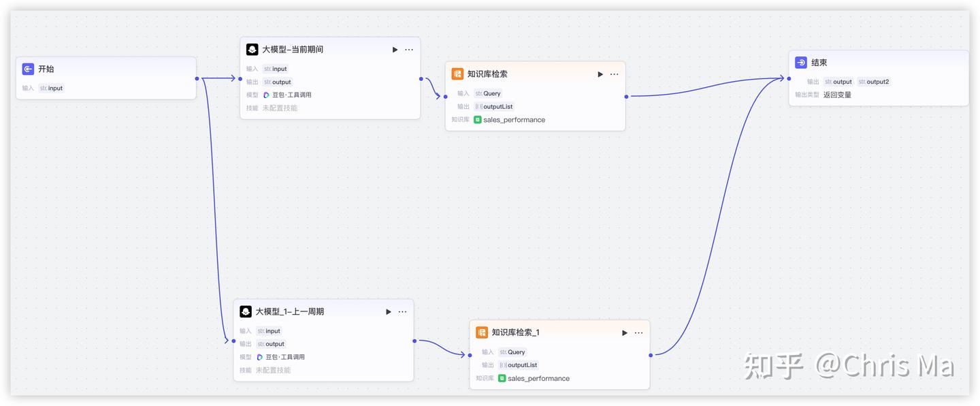Screen dimensions: 980x406
Task: Click the orange knowledge icon on 知识库检索 node
Action: pyautogui.click(x=457, y=74)
